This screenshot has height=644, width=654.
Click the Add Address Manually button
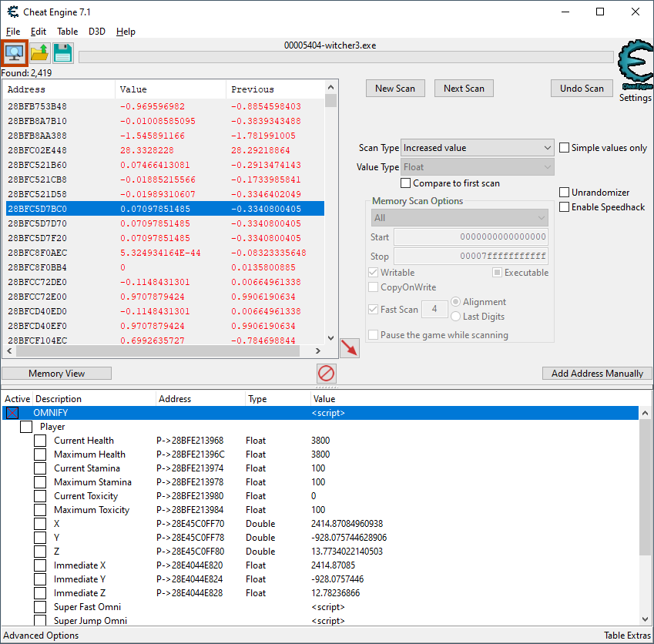[x=597, y=374]
